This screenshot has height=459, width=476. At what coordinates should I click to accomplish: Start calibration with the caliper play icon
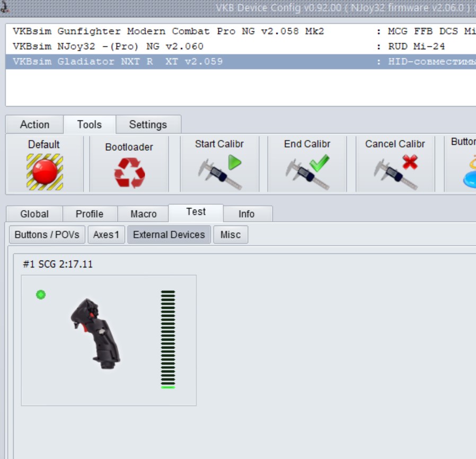[220, 172]
